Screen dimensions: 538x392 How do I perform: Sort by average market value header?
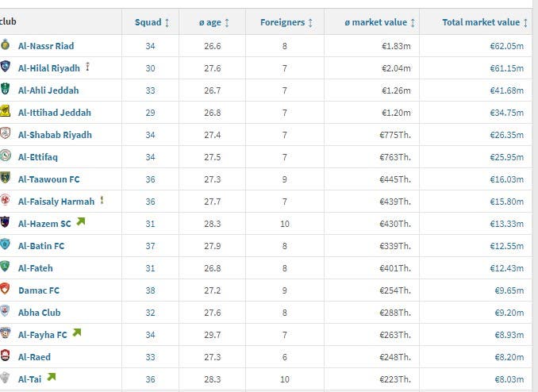(381, 22)
